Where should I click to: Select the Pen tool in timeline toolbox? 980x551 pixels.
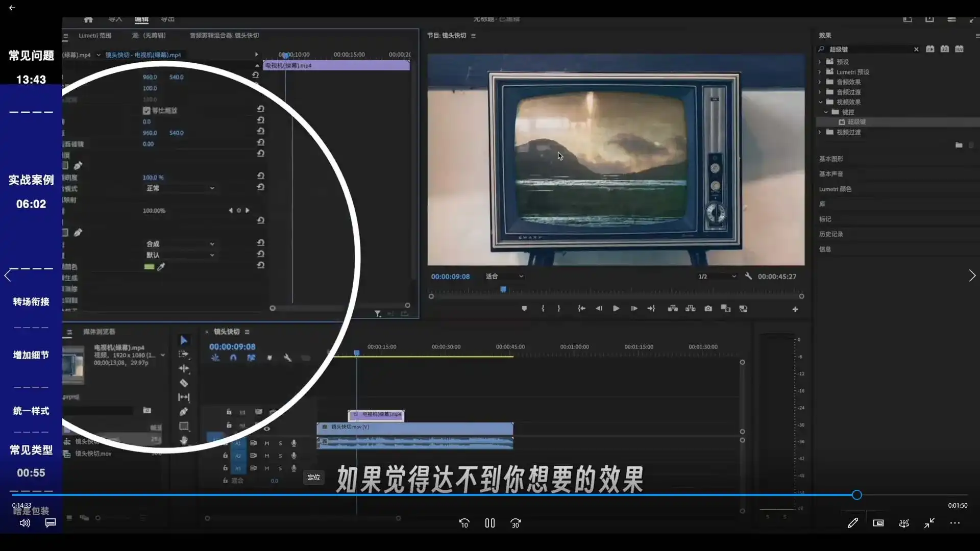(184, 411)
